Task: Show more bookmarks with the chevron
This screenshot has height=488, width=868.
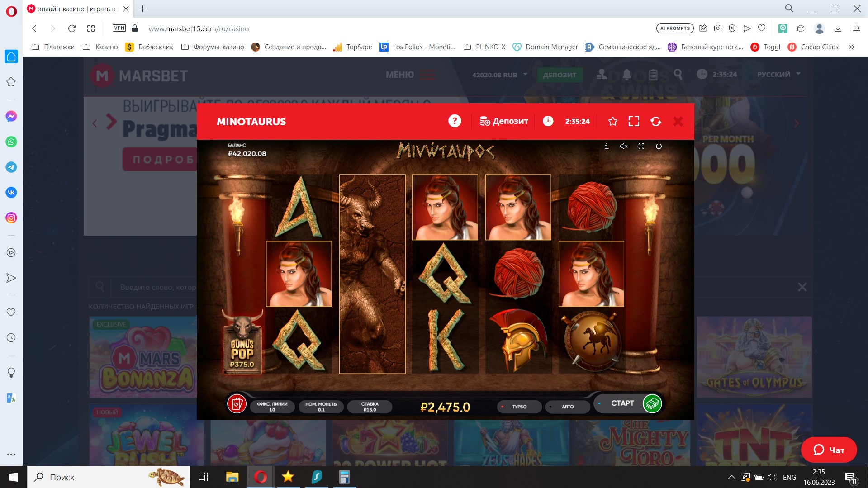Action: click(851, 47)
